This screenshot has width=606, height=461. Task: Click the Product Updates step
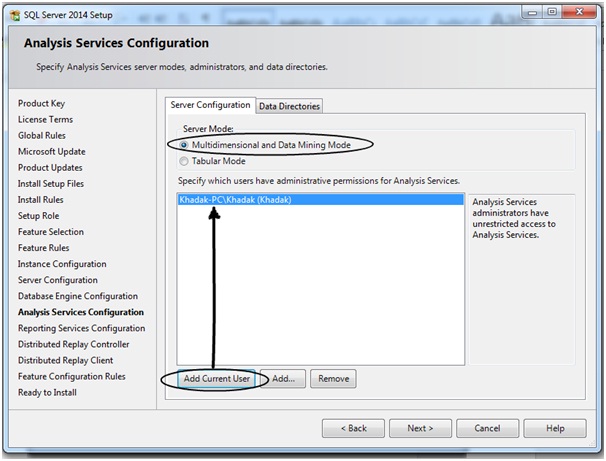pyautogui.click(x=50, y=168)
